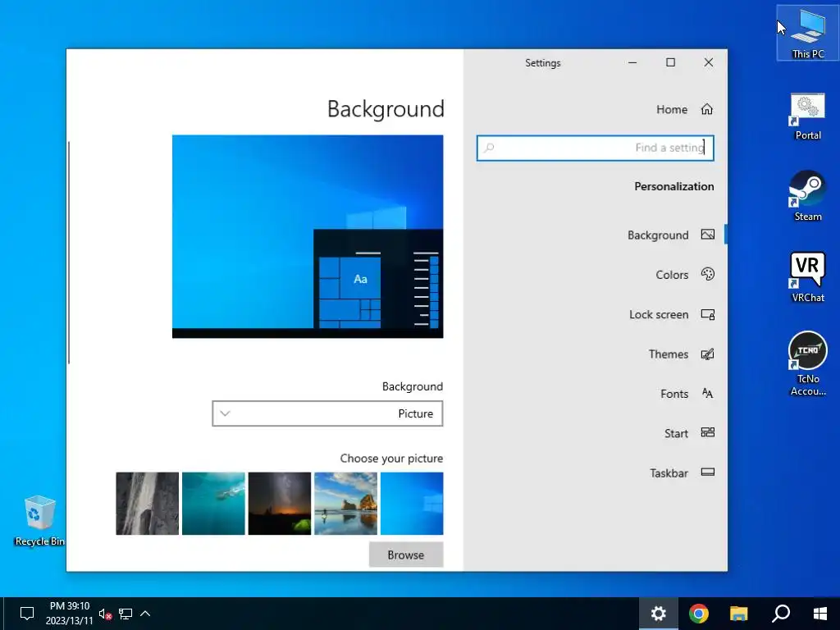Select the TcNo Account Switcher shortcut

(808, 364)
